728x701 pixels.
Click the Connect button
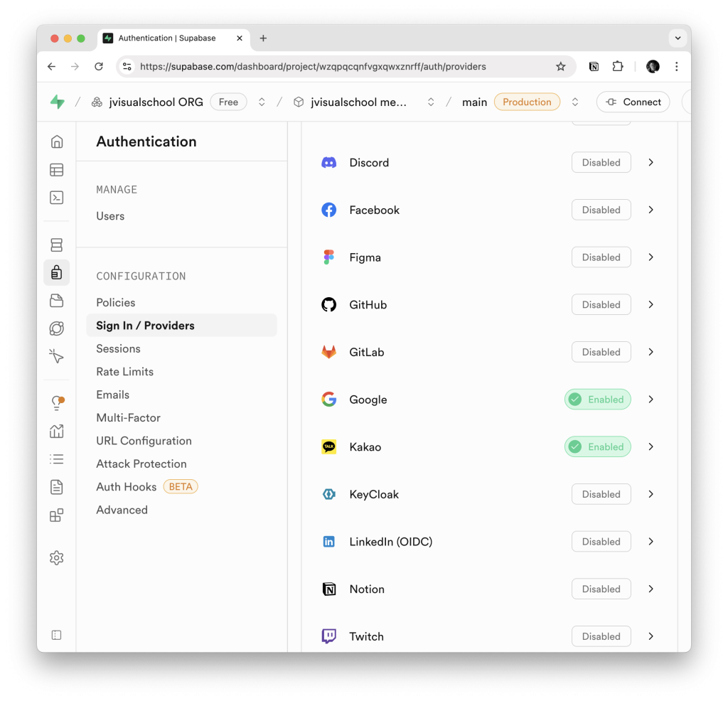click(x=633, y=102)
